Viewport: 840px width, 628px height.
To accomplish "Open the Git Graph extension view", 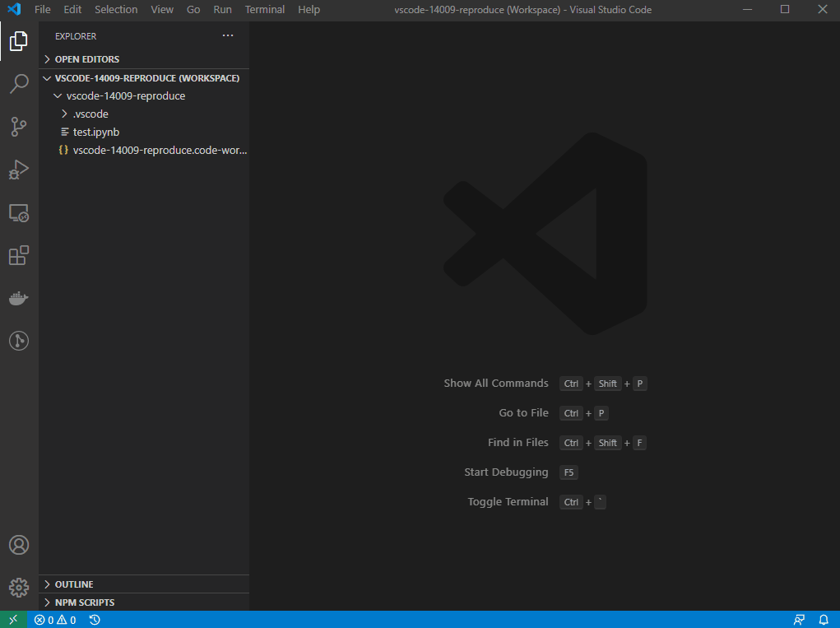I will coord(19,341).
